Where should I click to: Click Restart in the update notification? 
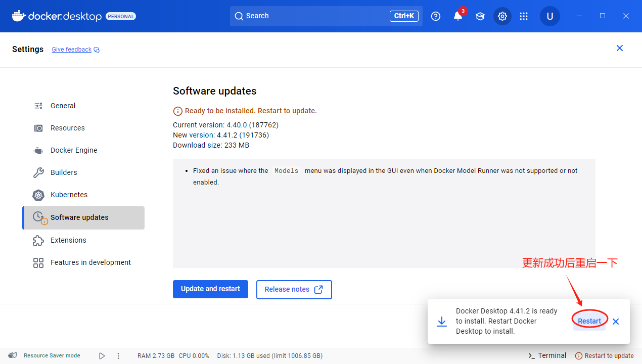589,321
